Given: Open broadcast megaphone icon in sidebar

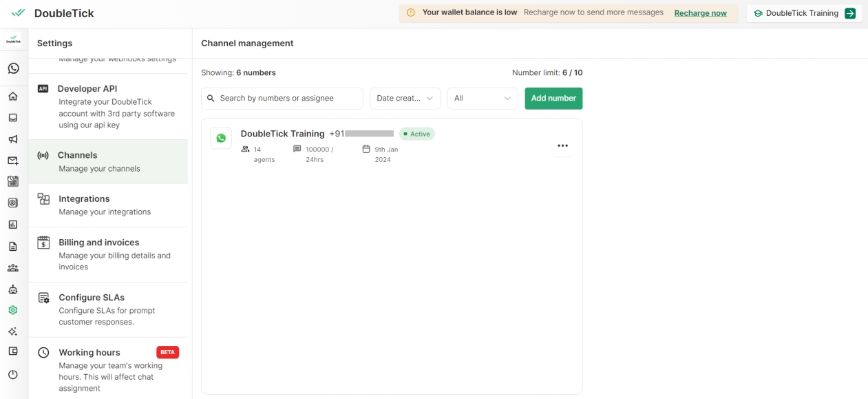Looking at the screenshot, I should click(x=13, y=139).
